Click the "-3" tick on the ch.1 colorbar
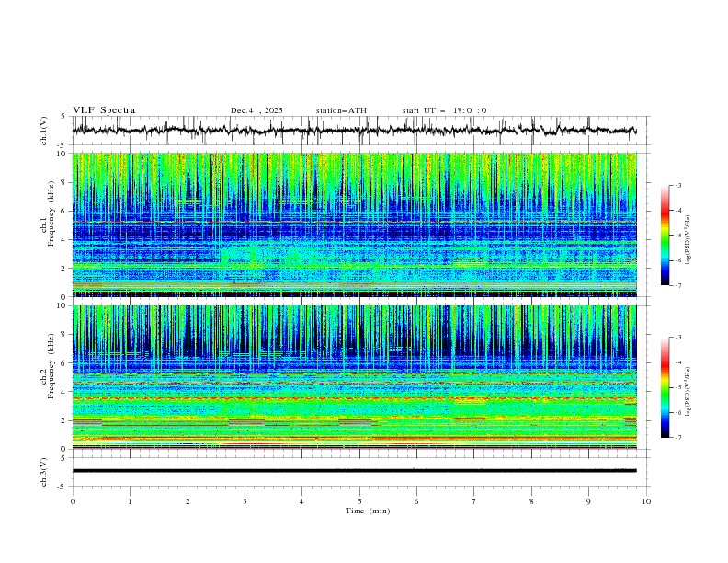This screenshot has height=563, width=728. click(x=678, y=185)
